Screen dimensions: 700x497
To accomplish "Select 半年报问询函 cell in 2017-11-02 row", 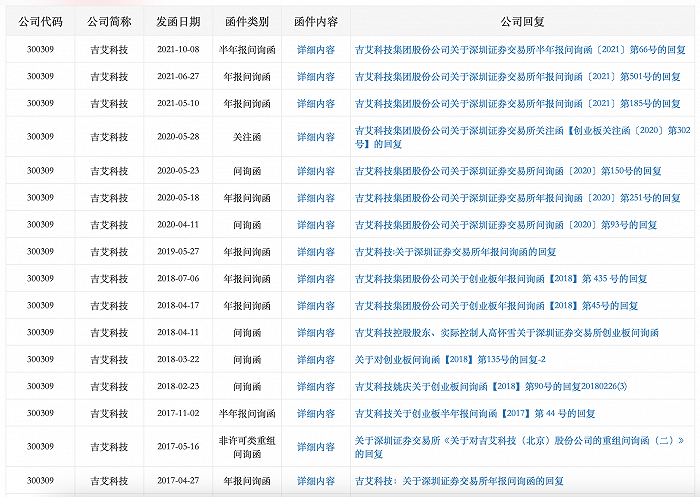I will tap(247, 413).
